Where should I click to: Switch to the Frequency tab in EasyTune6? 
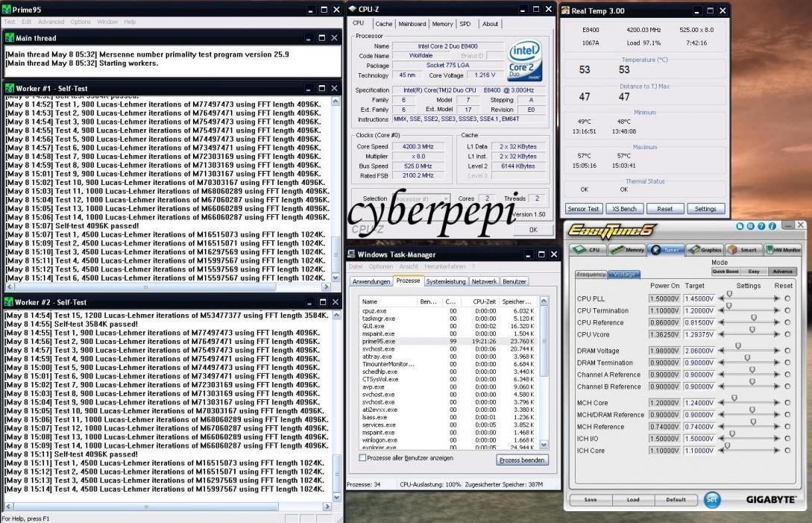pyautogui.click(x=591, y=274)
